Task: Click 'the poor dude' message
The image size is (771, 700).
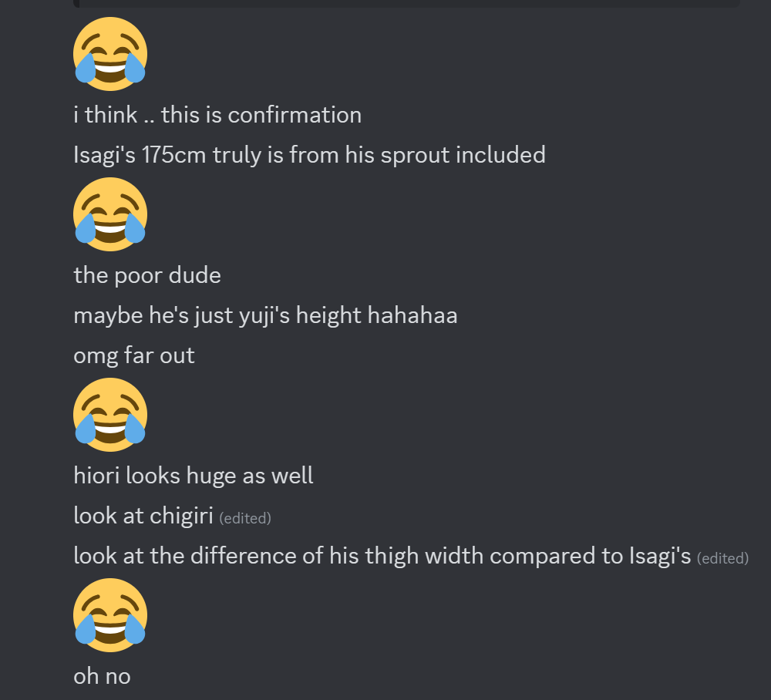Action: coord(147,276)
